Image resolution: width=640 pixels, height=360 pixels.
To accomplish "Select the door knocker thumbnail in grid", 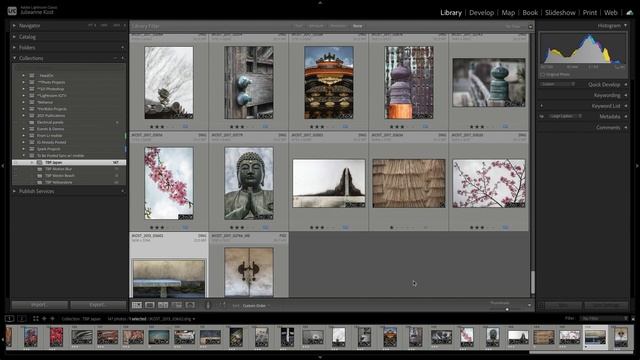I will (249, 272).
